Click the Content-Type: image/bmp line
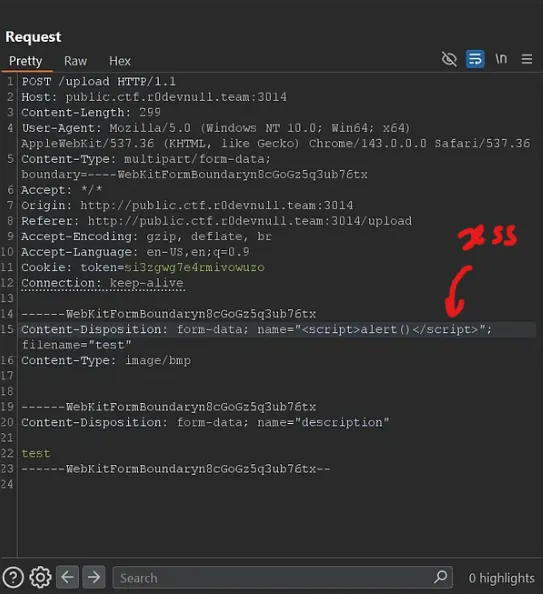543x594 pixels. pos(106,360)
